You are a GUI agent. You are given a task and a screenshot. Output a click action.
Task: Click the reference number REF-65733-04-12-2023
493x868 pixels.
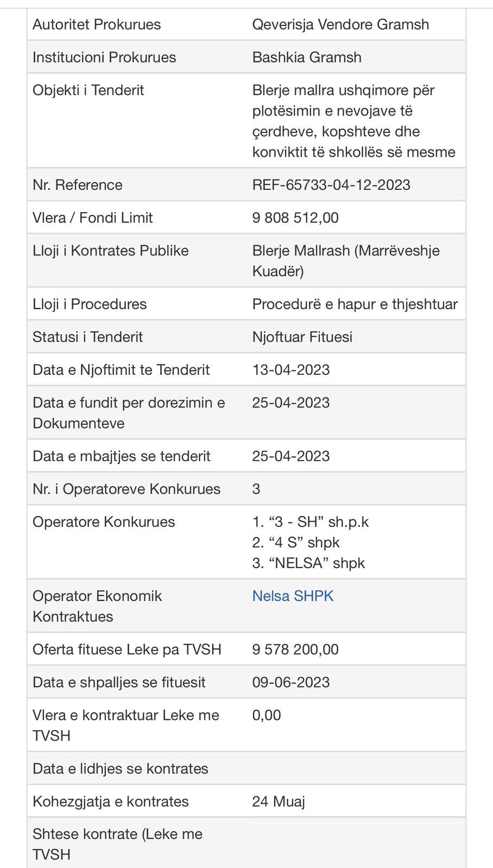click(331, 185)
